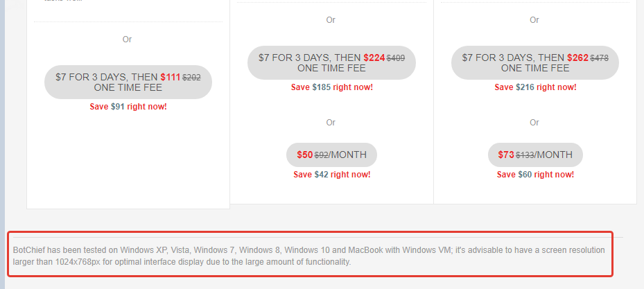Click the "Save $91 right now!" text
Viewport: 644px width, 289px height.
[x=128, y=107]
